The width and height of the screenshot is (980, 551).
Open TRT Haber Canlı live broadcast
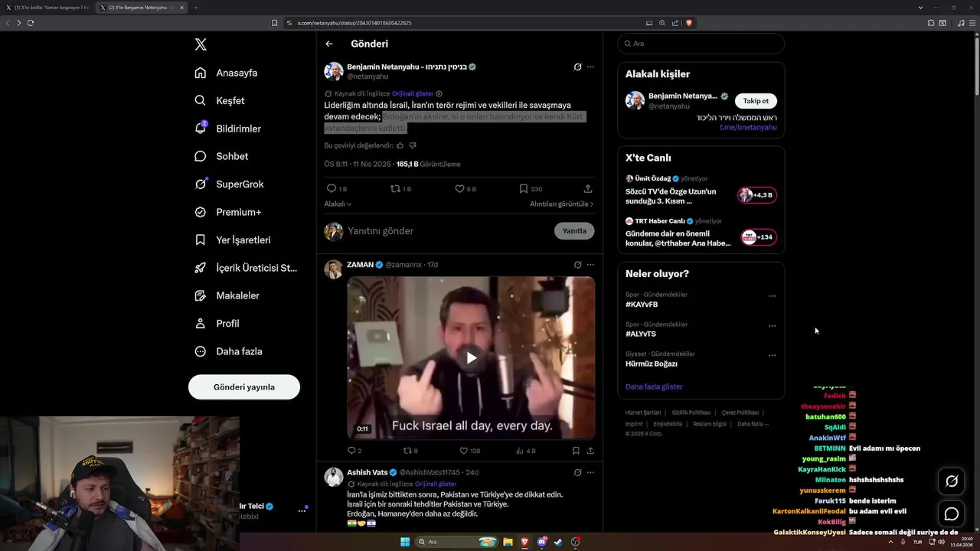[701, 233]
